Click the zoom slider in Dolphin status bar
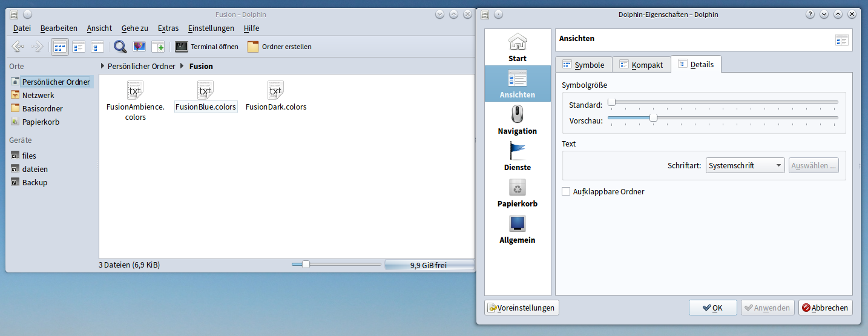868x336 pixels. [336, 264]
